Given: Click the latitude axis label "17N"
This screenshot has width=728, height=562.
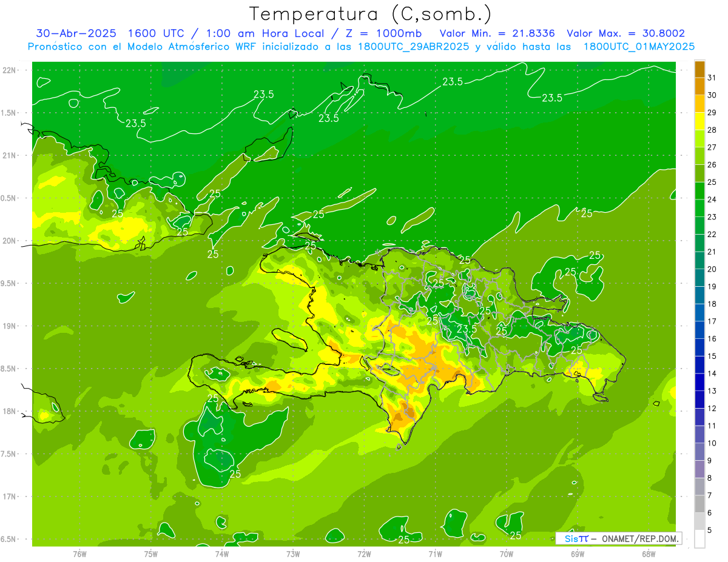Looking at the screenshot, I should (x=10, y=497).
